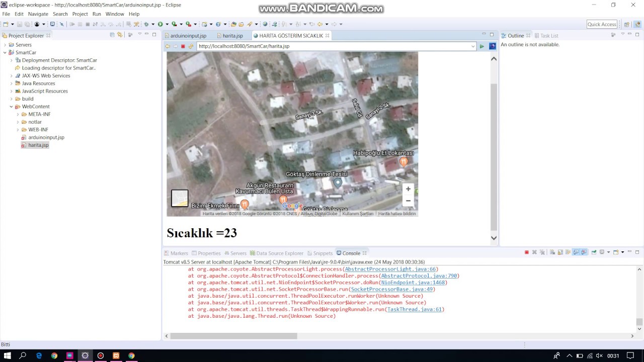Switch to Eclipse in taskbar
This screenshot has width=644, height=362.
(85, 355)
